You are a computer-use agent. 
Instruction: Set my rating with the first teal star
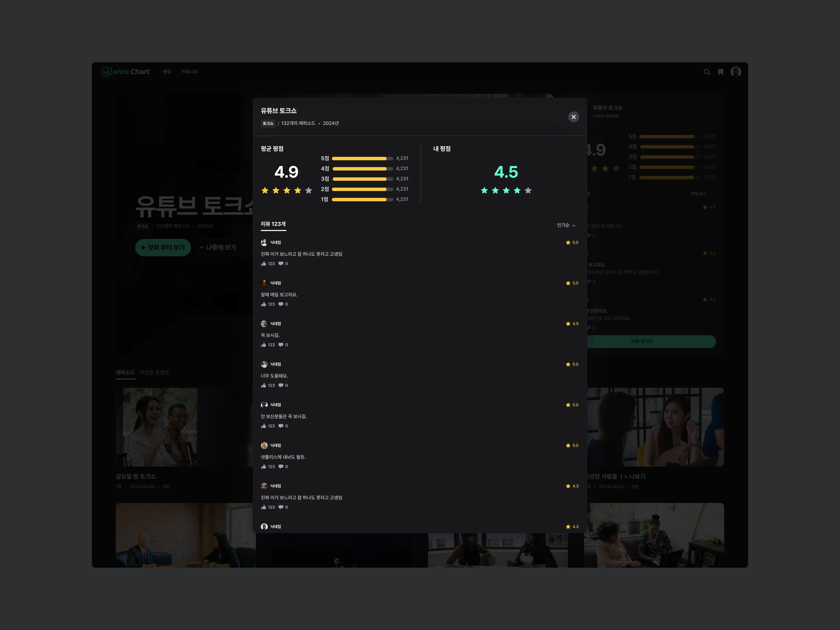484,190
